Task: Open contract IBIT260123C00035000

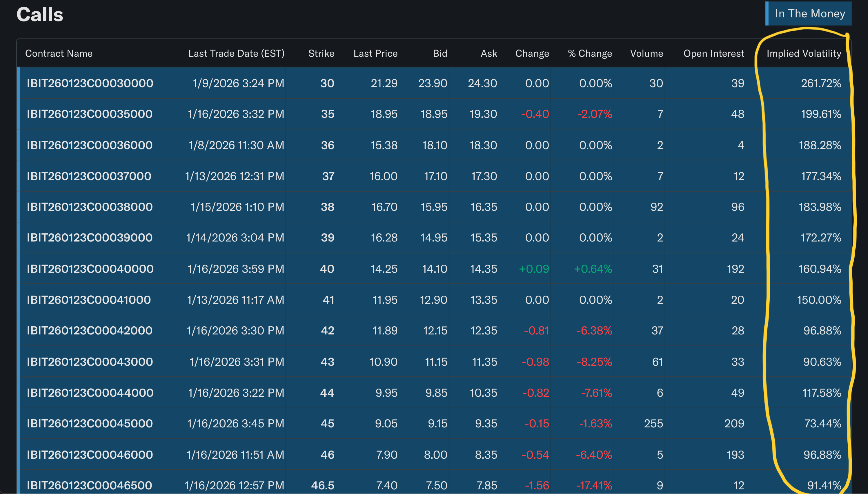Action: [90, 114]
